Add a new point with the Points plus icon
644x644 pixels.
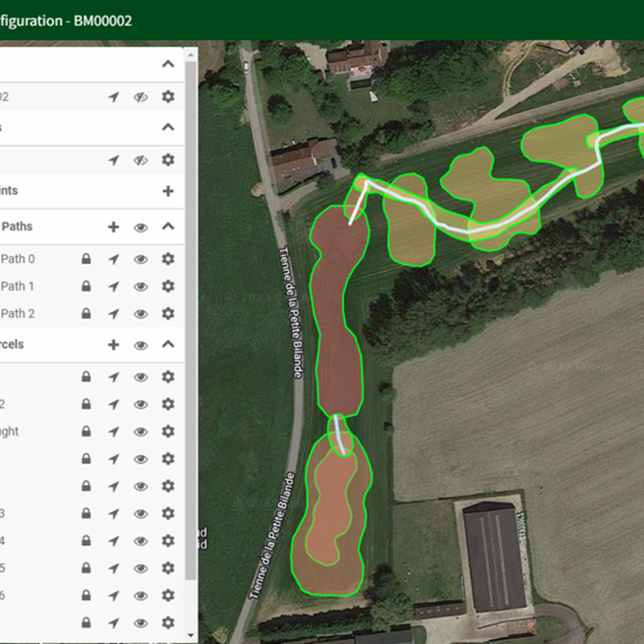click(x=168, y=191)
